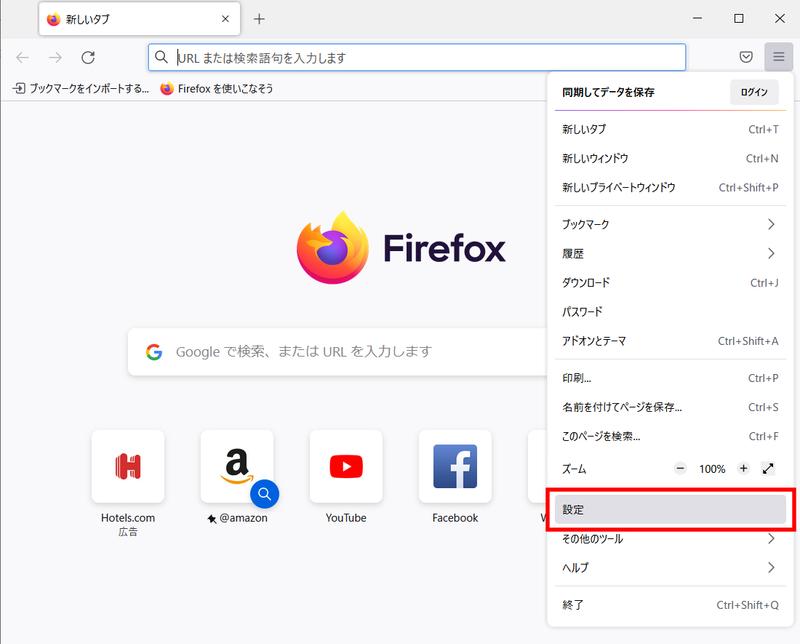The image size is (800, 644).
Task: Focus the URL address bar field
Action: [x=417, y=57]
